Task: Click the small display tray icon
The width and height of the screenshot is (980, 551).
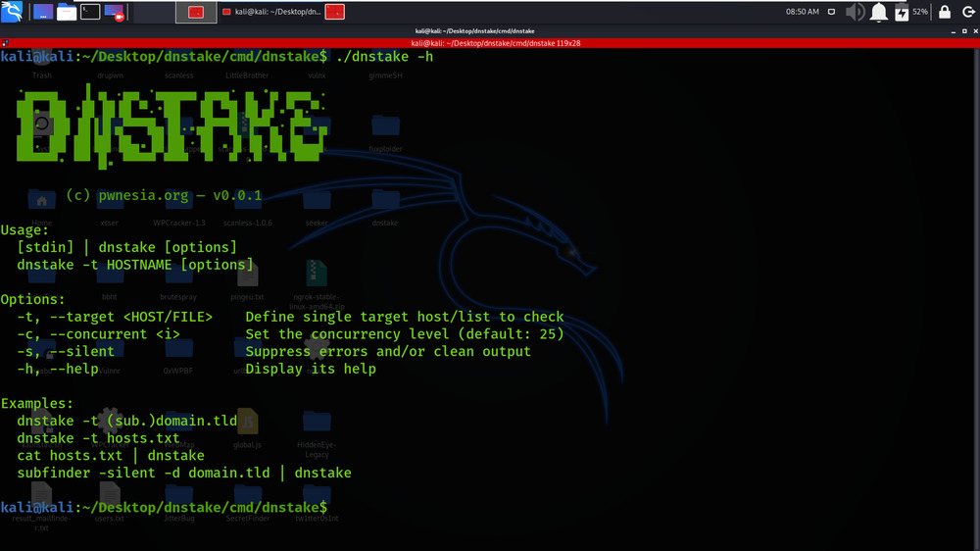Action: tap(831, 12)
